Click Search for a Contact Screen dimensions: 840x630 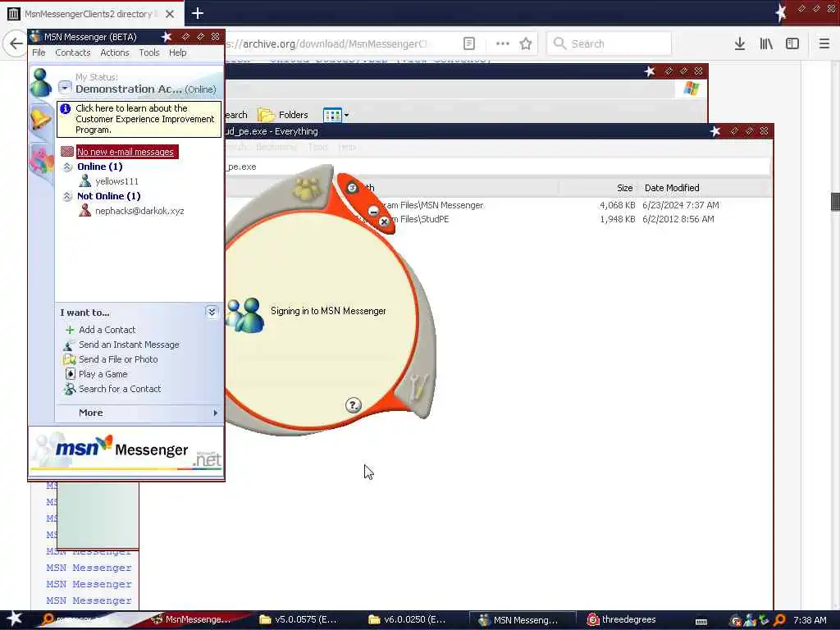coord(120,389)
